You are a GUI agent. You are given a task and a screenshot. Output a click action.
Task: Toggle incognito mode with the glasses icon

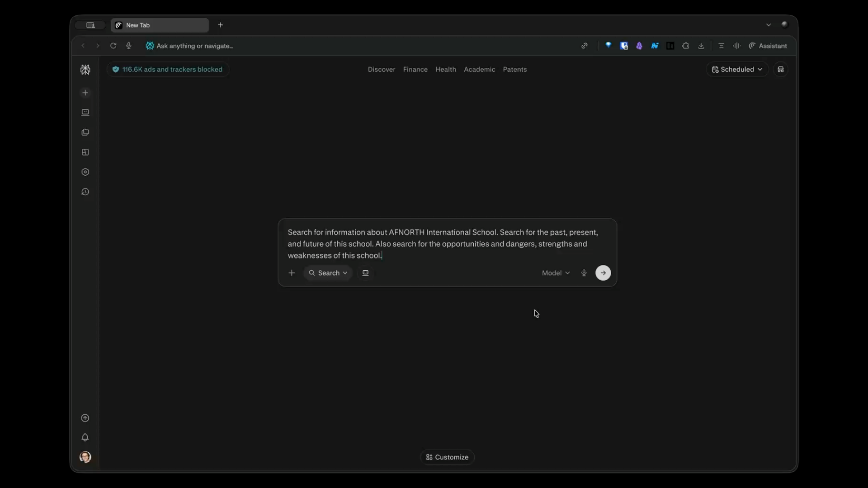[780, 70]
